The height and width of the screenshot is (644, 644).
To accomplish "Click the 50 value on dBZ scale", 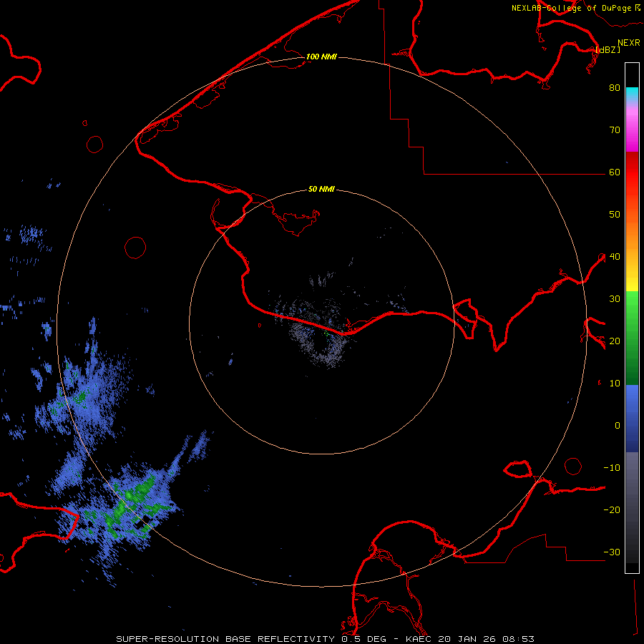I will [x=615, y=215].
